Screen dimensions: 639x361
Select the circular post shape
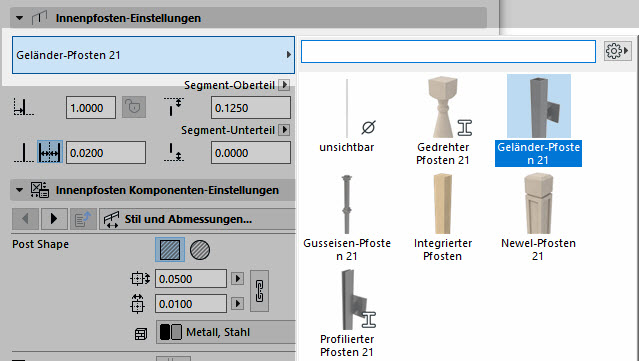(x=200, y=250)
